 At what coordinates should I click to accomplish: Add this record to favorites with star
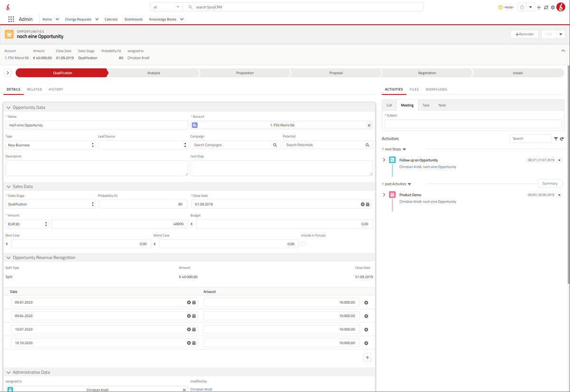[x=522, y=7]
